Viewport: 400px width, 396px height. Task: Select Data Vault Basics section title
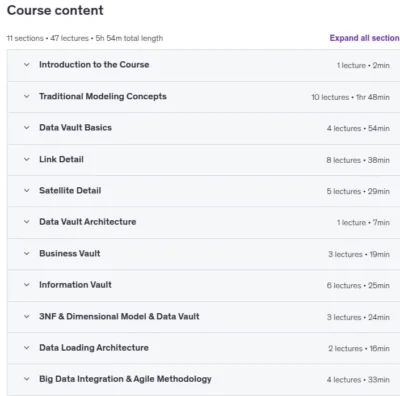(75, 128)
